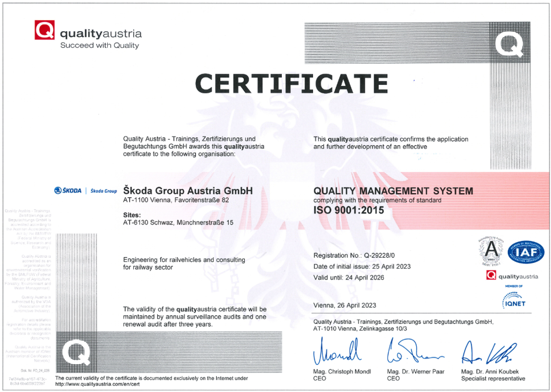Click the small qualityaustria logo beside the dates
The image size is (551, 392).
tap(512, 276)
